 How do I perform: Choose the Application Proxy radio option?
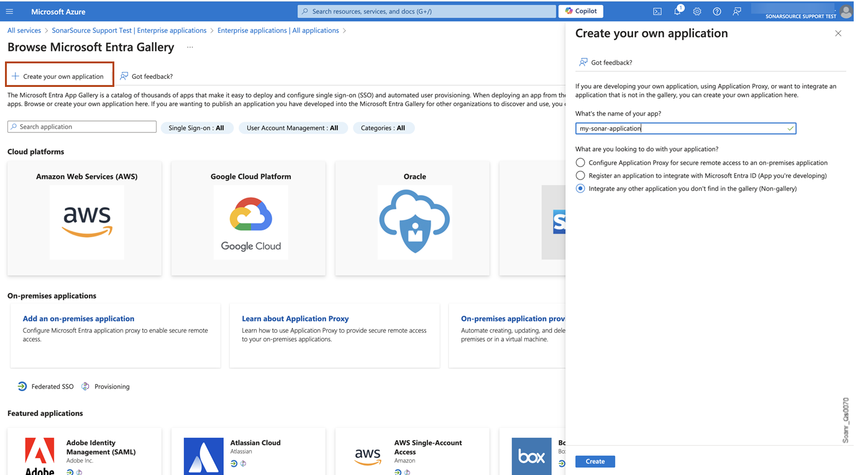point(580,162)
